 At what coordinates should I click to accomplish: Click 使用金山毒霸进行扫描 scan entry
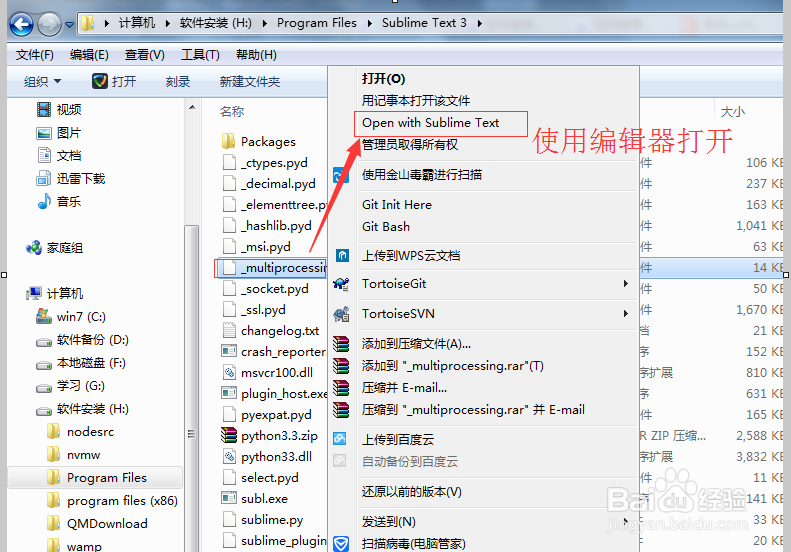pyautogui.click(x=422, y=175)
